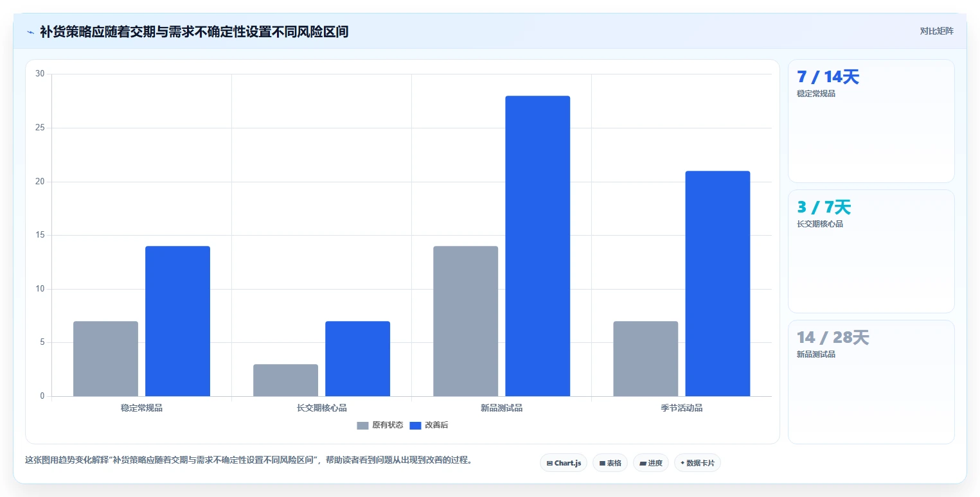980x497 pixels.
Task: Click the blue 改善后 bar for 稳定常规品
Action: click(x=177, y=321)
